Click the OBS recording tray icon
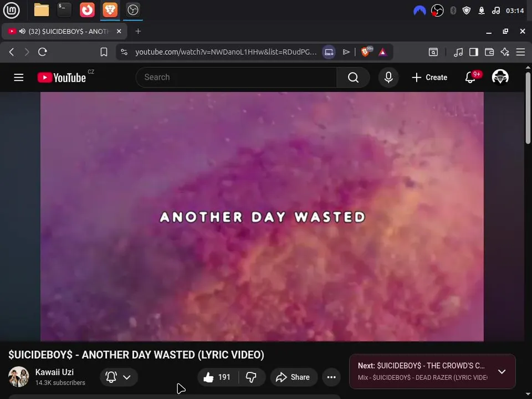The height and width of the screenshot is (399, 532). coord(437,11)
